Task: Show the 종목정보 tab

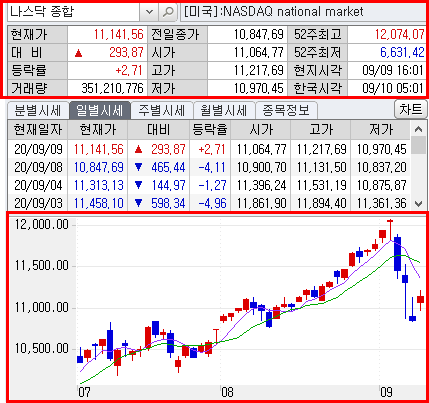Action: tap(286, 110)
